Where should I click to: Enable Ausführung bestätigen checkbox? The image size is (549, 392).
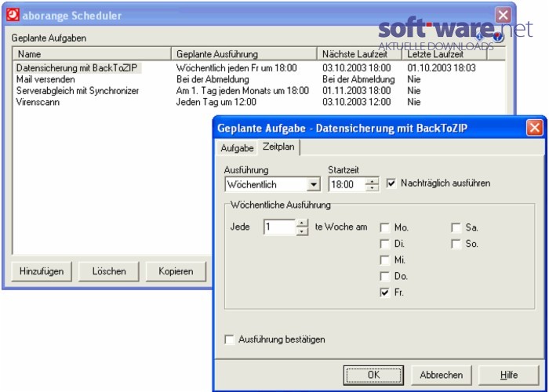click(229, 339)
